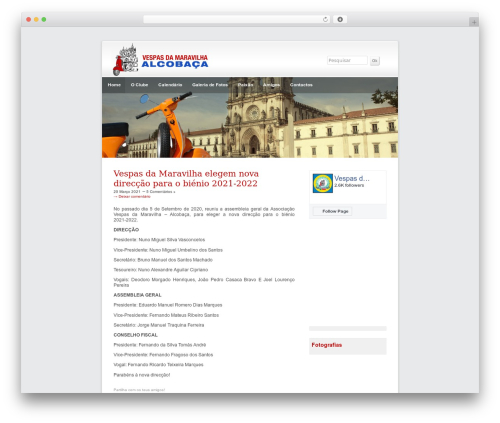Viewport: 500px width, 423px height.
Task: Click the red close window dot
Action: pyautogui.click(x=29, y=19)
